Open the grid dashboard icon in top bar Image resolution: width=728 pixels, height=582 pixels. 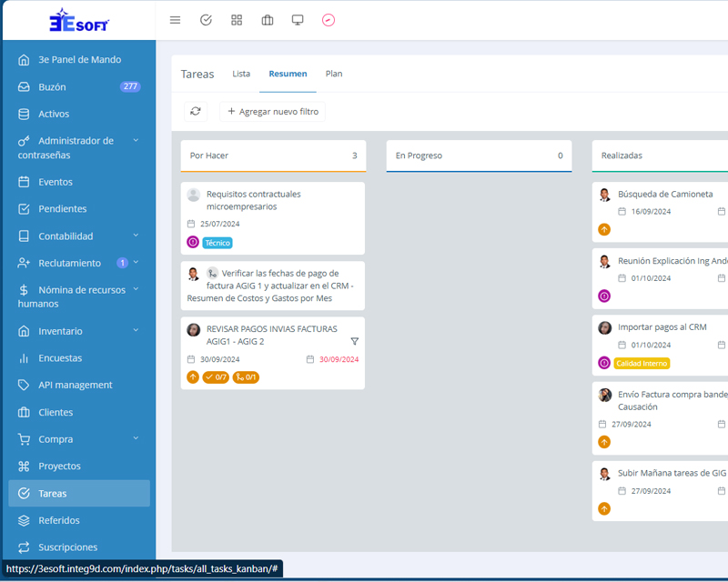[x=237, y=20]
